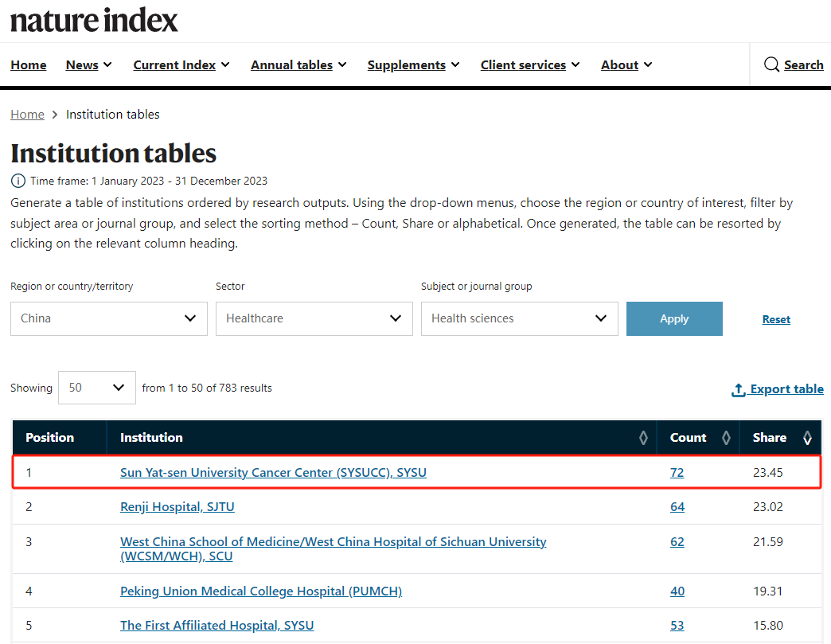
Task: Click the Nature Index logo
Action: 94,20
